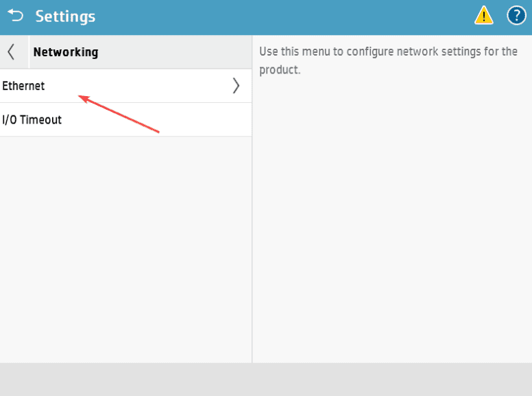Open the yellow warning triangle alert

(484, 15)
